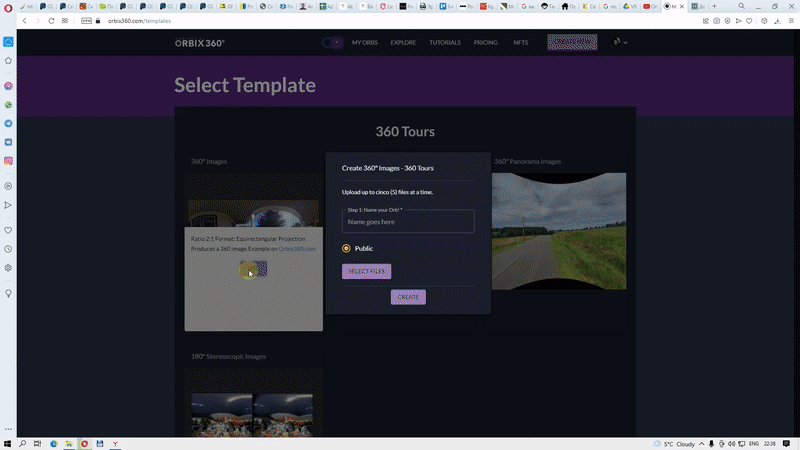Open NFTS in the navigation
Screen dimensions: 800x450
(x=520, y=42)
